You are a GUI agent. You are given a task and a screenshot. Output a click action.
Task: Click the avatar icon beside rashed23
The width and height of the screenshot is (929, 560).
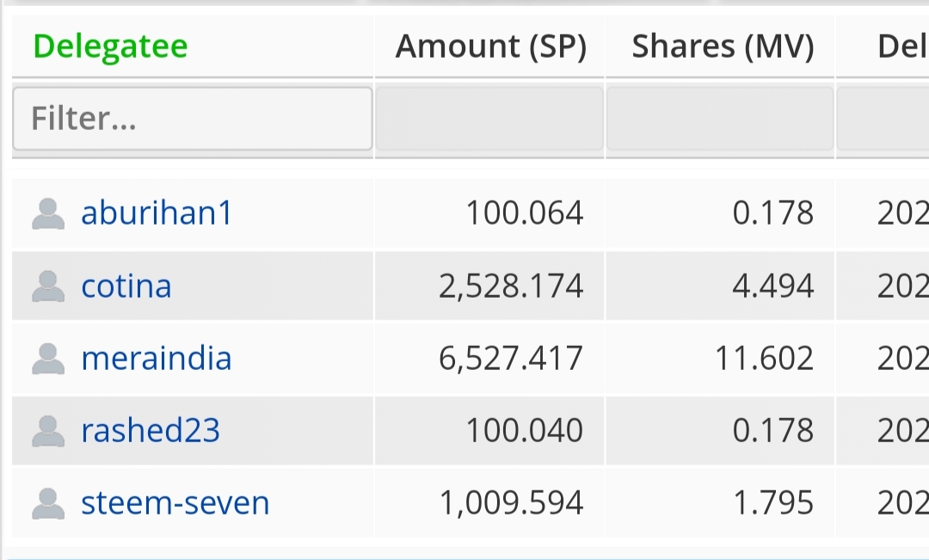click(x=48, y=432)
